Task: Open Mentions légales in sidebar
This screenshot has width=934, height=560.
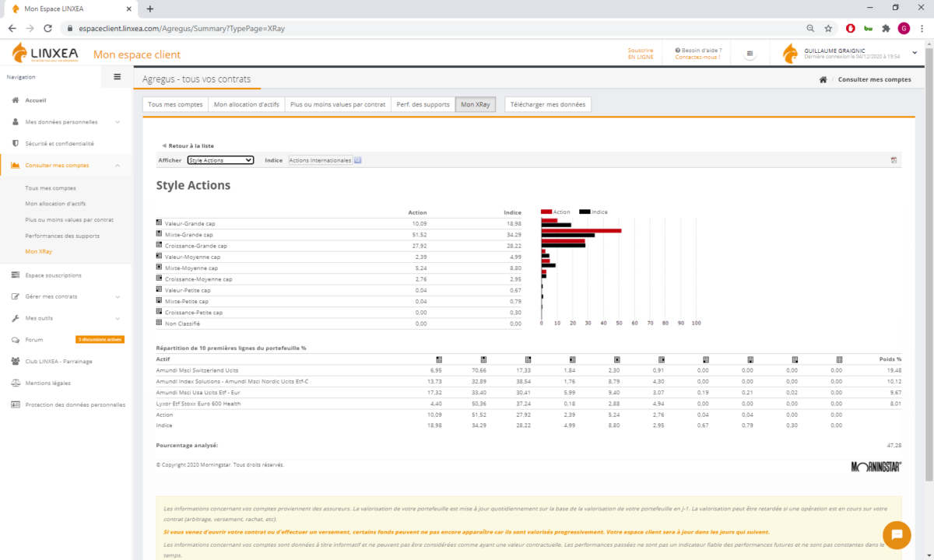Action: coord(47,383)
